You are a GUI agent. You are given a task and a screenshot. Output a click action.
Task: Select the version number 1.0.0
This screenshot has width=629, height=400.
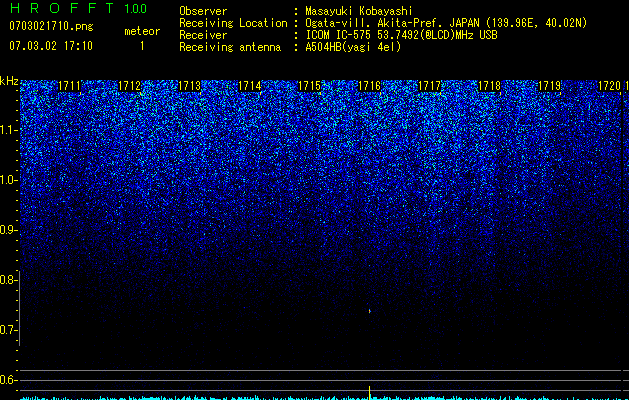(135, 9)
